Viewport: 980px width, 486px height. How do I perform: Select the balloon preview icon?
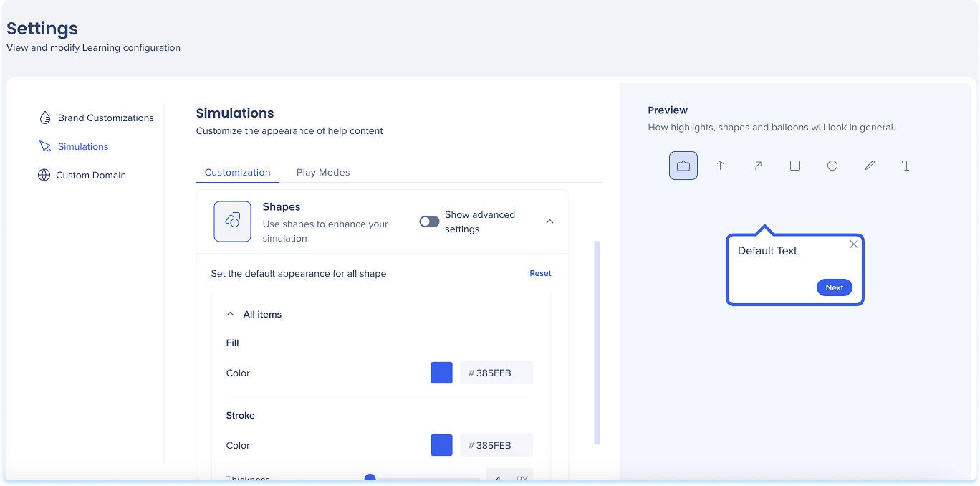pyautogui.click(x=683, y=166)
